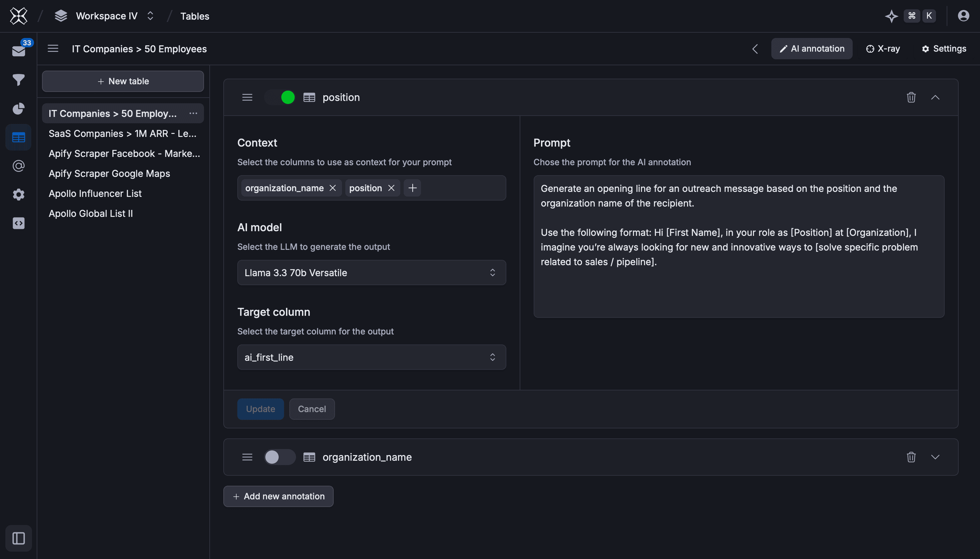Click the Cancel button
Viewport: 980px width, 559px height.
click(x=312, y=409)
